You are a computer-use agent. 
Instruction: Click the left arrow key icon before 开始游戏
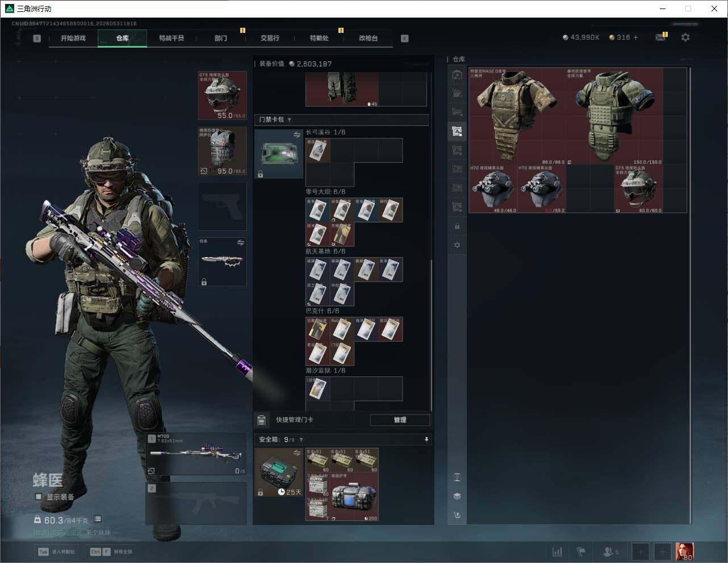coord(37,38)
